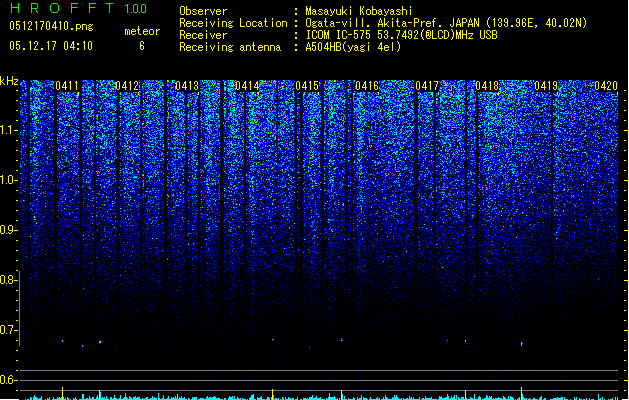Click the HROFFT 1.00 title text
629x400 pixels.
(79, 8)
